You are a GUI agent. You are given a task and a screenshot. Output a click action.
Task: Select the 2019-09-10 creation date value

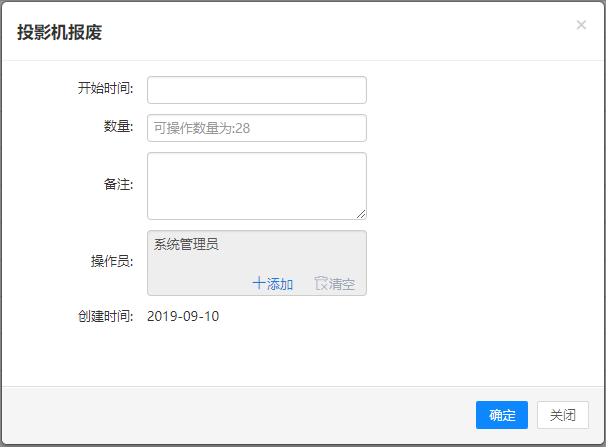(183, 317)
